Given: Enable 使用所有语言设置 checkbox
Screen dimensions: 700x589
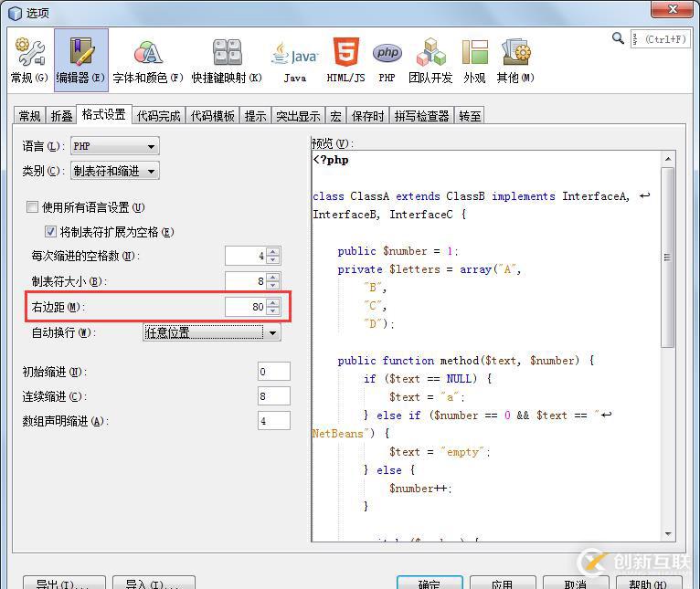Looking at the screenshot, I should click(x=32, y=207).
